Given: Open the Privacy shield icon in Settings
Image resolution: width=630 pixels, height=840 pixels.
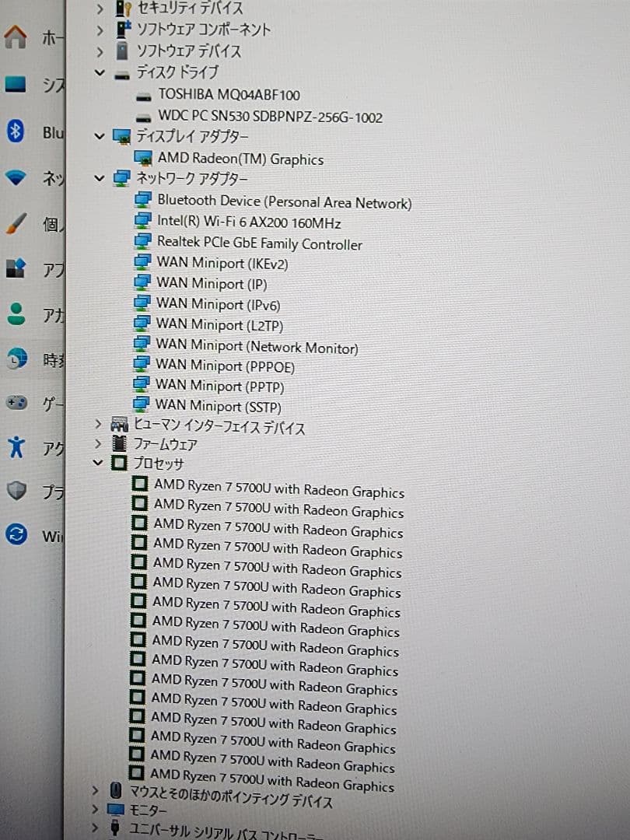Looking at the screenshot, I should click(x=16, y=490).
